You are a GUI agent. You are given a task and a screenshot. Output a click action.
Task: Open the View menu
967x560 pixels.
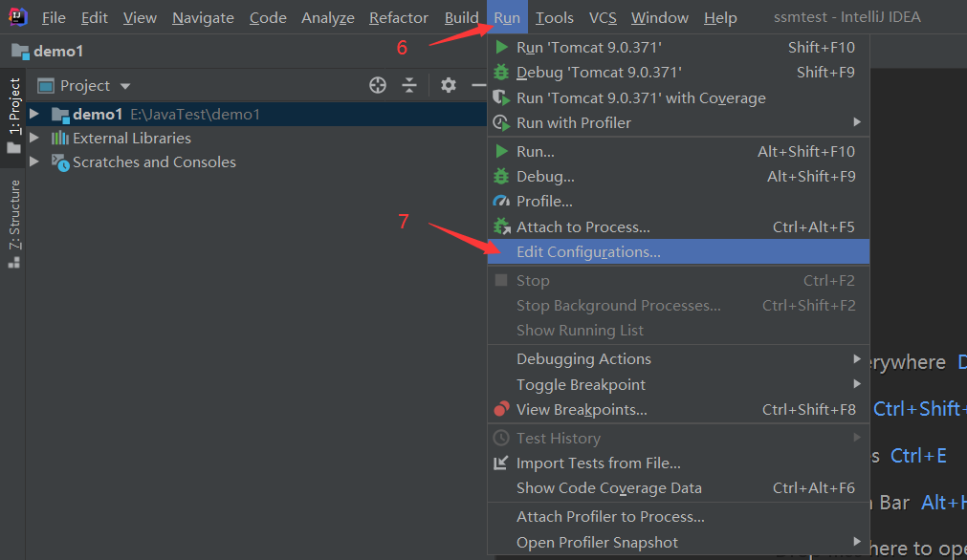coord(140,18)
